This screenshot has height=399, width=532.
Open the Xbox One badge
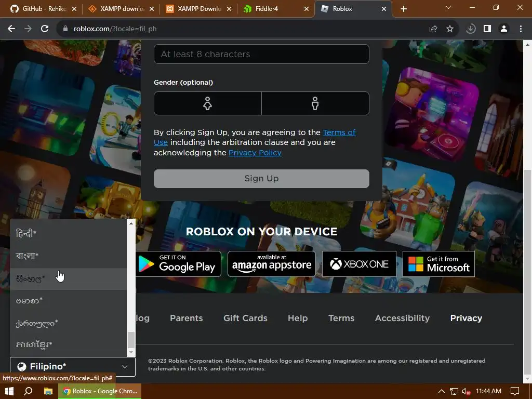pos(360,264)
